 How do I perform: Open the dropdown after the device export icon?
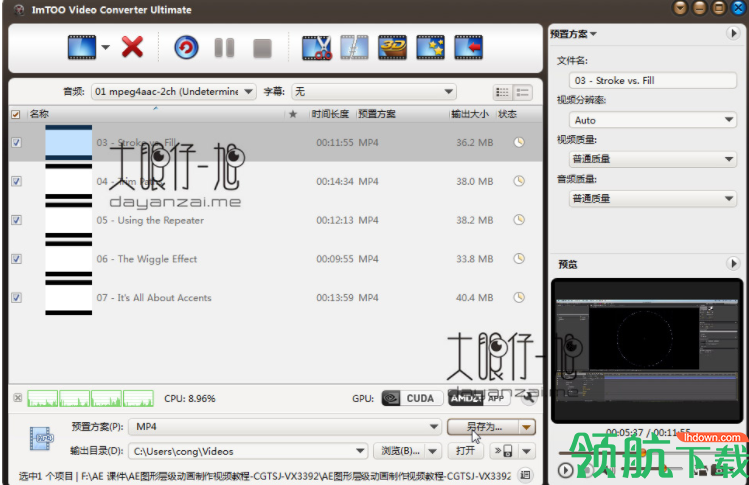coord(526,451)
